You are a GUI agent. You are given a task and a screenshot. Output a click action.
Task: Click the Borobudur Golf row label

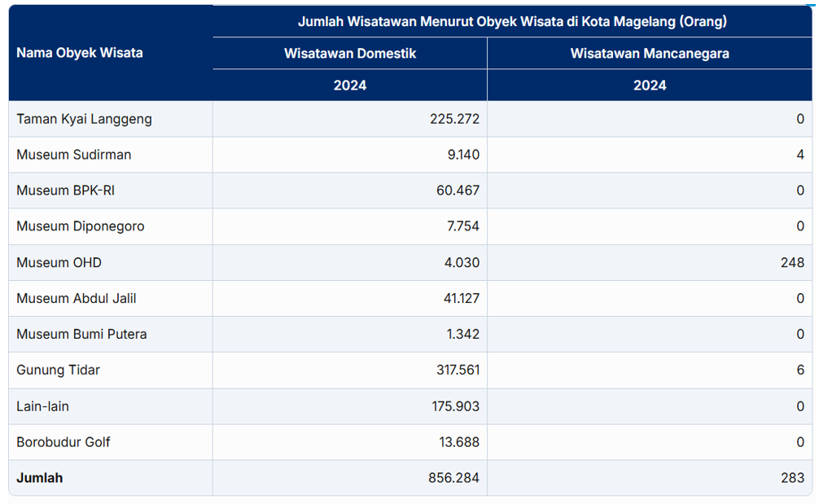click(x=63, y=442)
